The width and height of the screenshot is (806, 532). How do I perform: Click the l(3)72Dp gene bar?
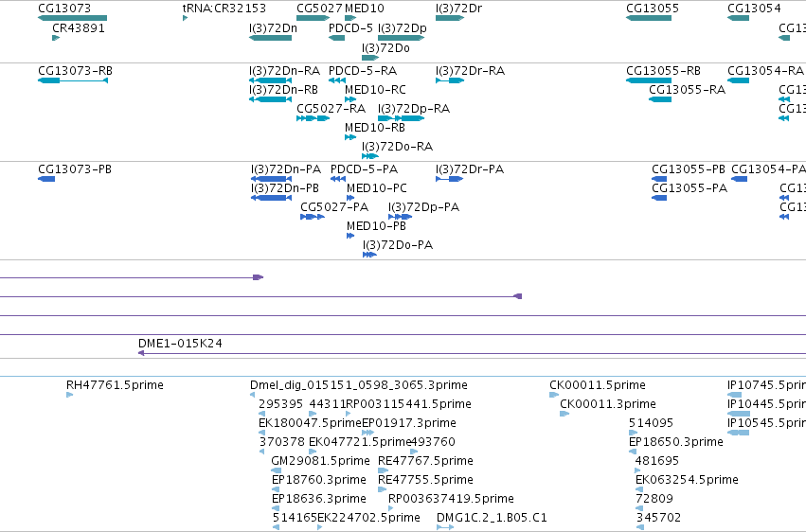(401, 38)
